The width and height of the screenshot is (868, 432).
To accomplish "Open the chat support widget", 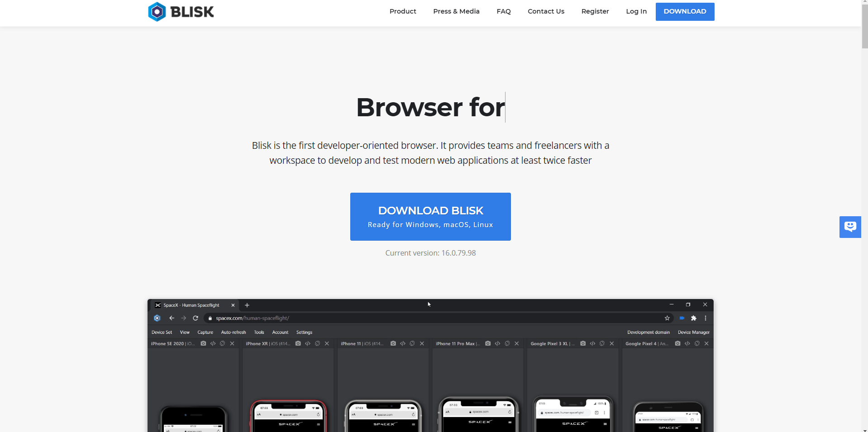I will 850,227.
